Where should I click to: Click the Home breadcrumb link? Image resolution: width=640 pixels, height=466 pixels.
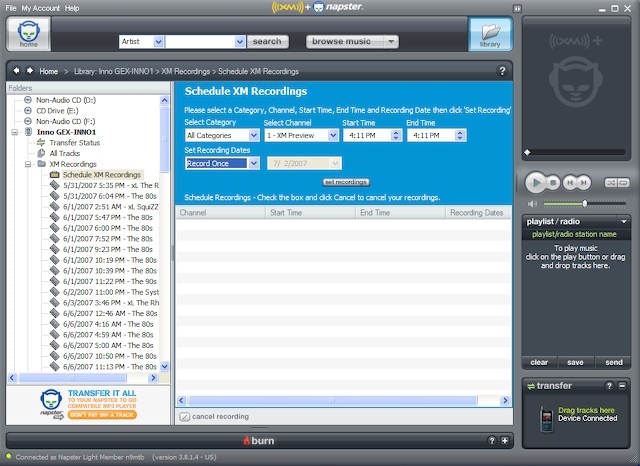(49, 71)
